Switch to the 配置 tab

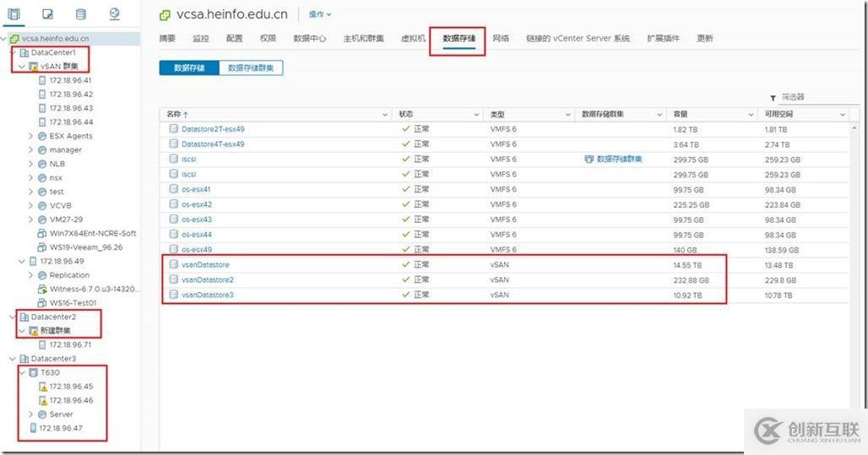[234, 38]
